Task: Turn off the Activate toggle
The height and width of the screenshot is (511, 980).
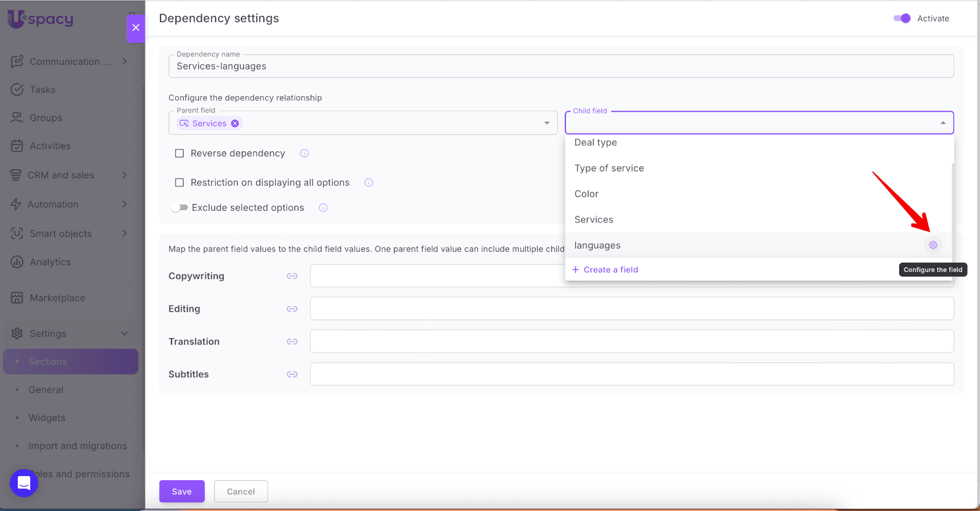Action: coord(902,18)
